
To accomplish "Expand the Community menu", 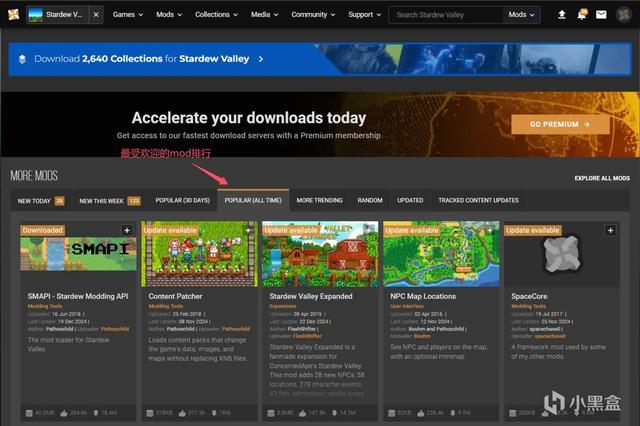I will point(313,15).
